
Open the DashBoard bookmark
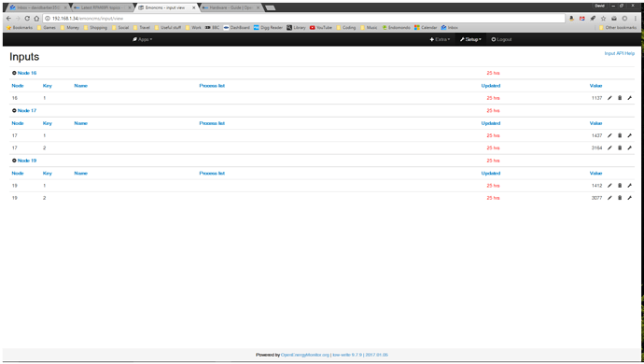[236, 27]
